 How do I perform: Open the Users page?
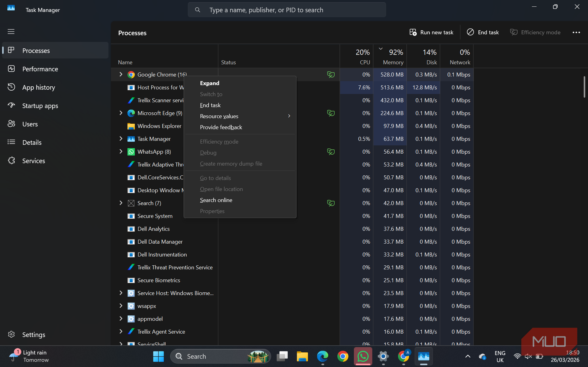coord(55,124)
